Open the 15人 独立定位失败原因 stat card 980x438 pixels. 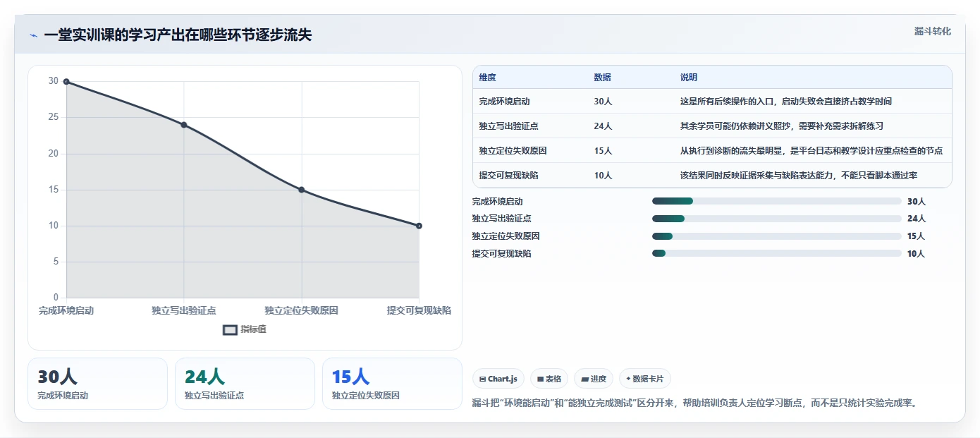click(392, 384)
